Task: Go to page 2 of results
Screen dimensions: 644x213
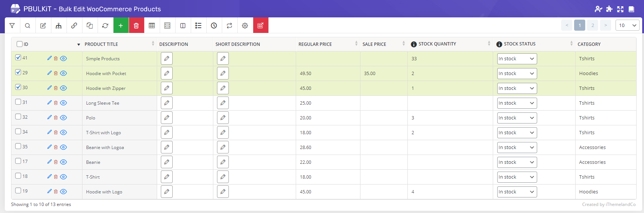Action: point(593,26)
